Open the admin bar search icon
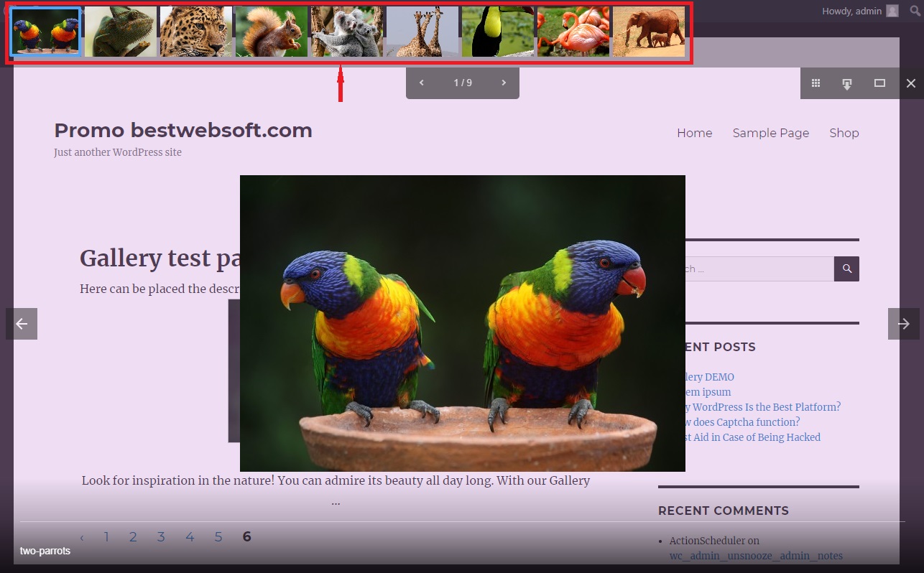Image resolution: width=924 pixels, height=573 pixels. point(914,11)
